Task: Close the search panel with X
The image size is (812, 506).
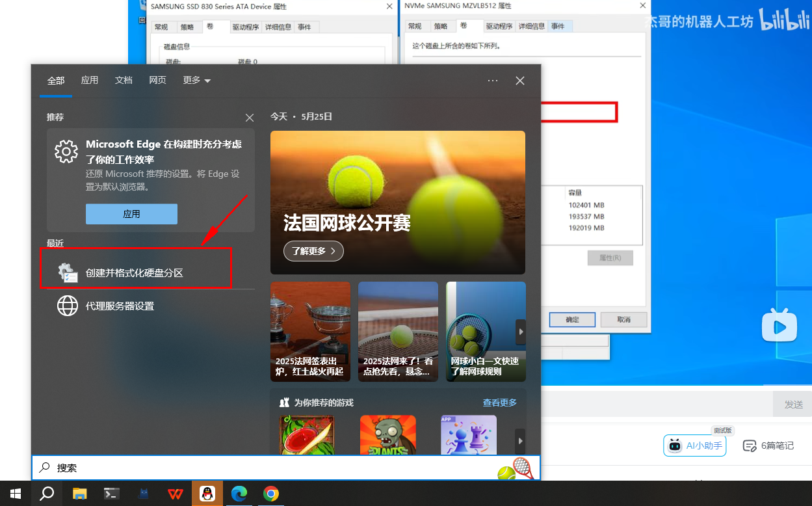Action: [520, 81]
